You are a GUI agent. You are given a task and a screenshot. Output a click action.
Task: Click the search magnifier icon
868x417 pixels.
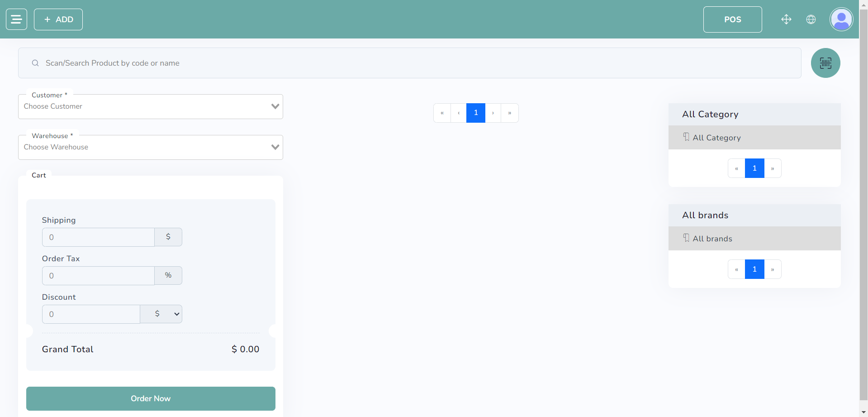click(35, 63)
